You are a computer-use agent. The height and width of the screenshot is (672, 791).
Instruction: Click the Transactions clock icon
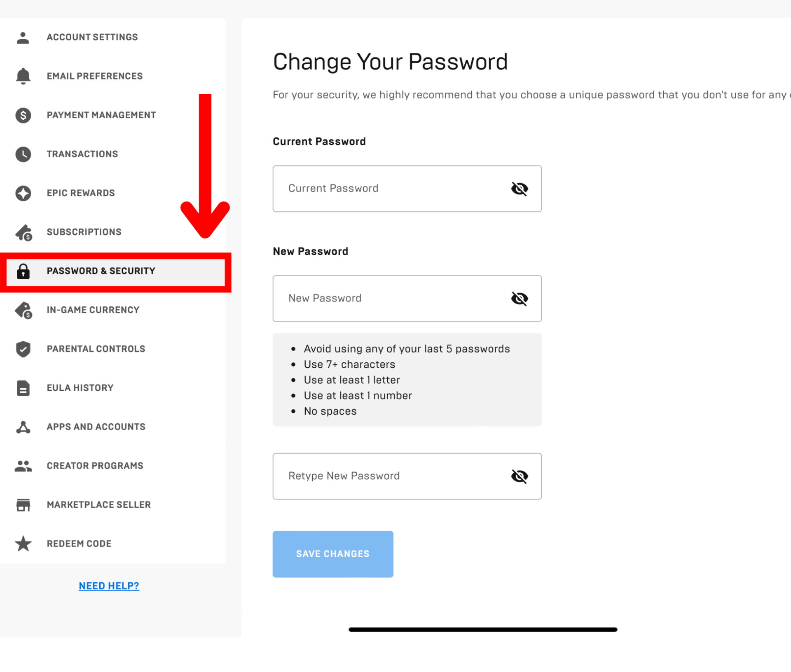(23, 154)
